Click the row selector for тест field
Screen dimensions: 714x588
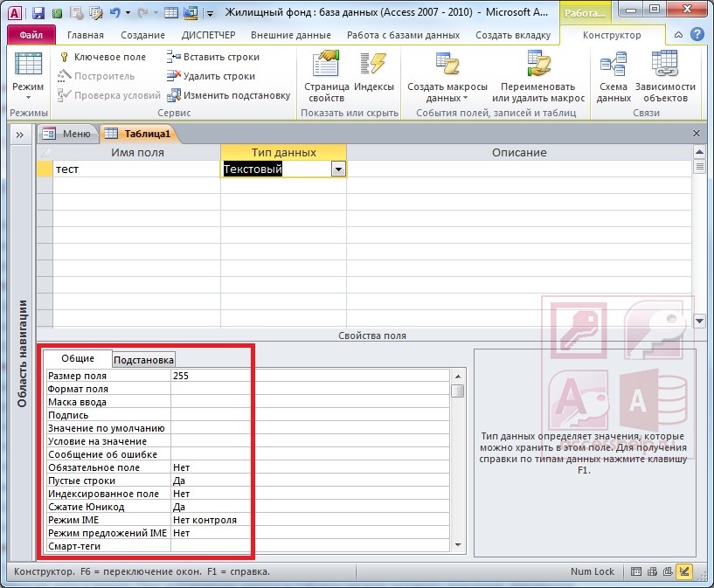tap(45, 169)
